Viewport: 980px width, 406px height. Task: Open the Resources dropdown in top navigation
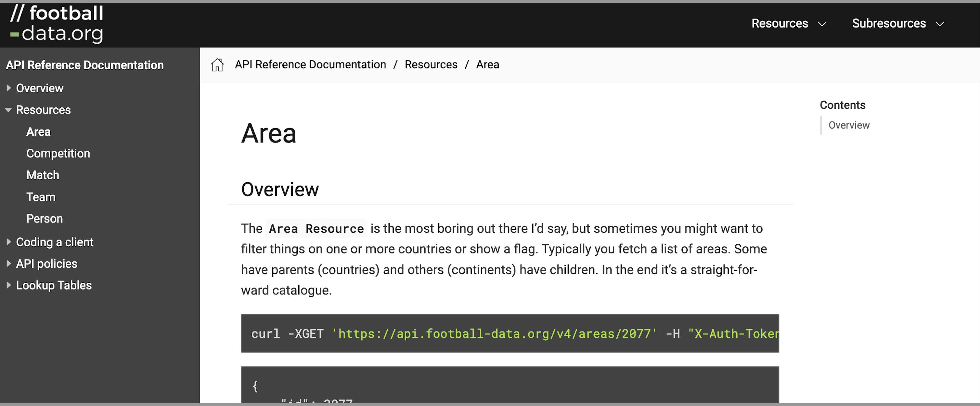(788, 24)
